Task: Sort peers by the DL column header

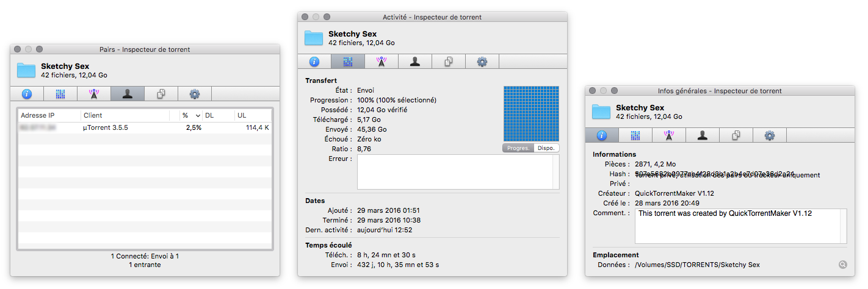Action: [219, 115]
